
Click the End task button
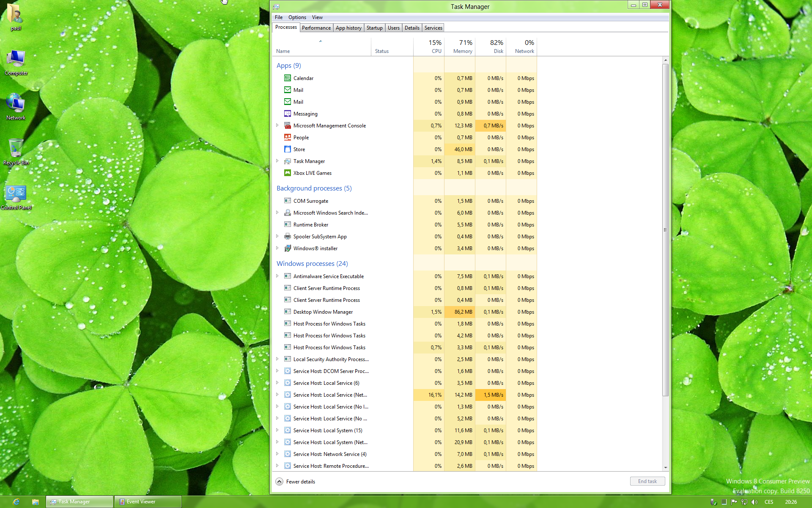point(647,481)
